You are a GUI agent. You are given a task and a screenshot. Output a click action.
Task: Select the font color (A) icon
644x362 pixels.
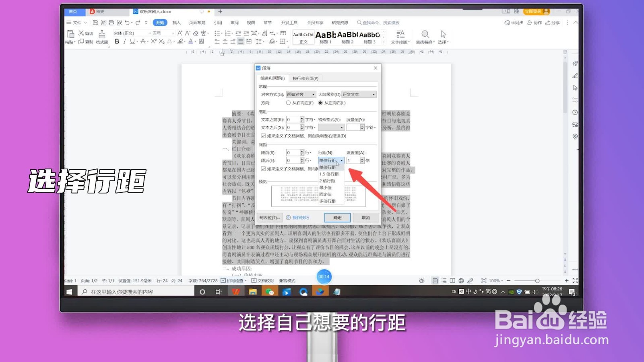[x=190, y=41]
